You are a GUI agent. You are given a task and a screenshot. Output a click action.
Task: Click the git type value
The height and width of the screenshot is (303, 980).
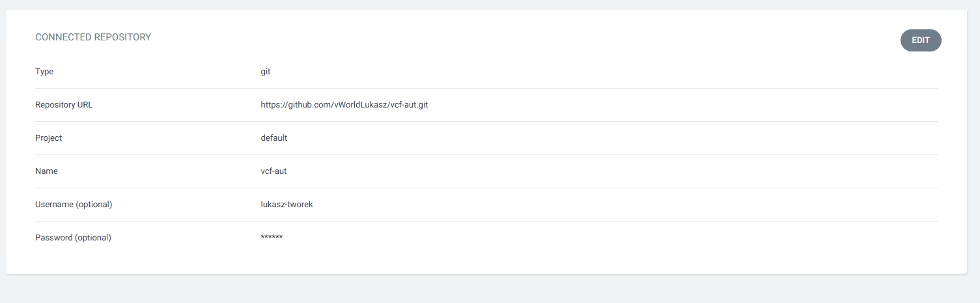tap(266, 72)
